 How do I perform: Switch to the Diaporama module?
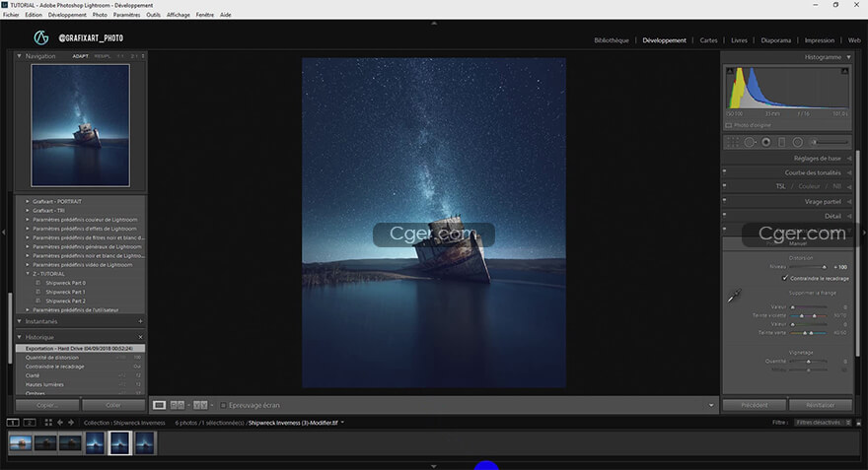point(775,40)
